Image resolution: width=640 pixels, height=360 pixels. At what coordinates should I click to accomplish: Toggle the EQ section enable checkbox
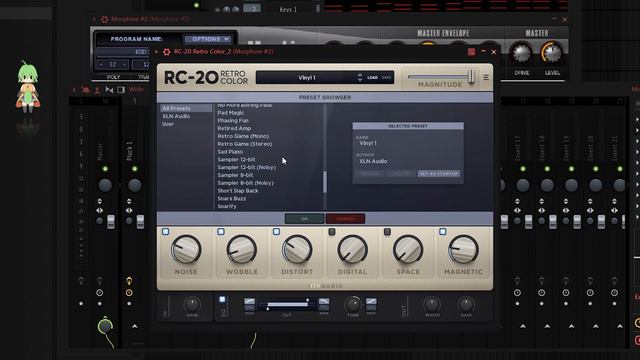tap(222, 299)
